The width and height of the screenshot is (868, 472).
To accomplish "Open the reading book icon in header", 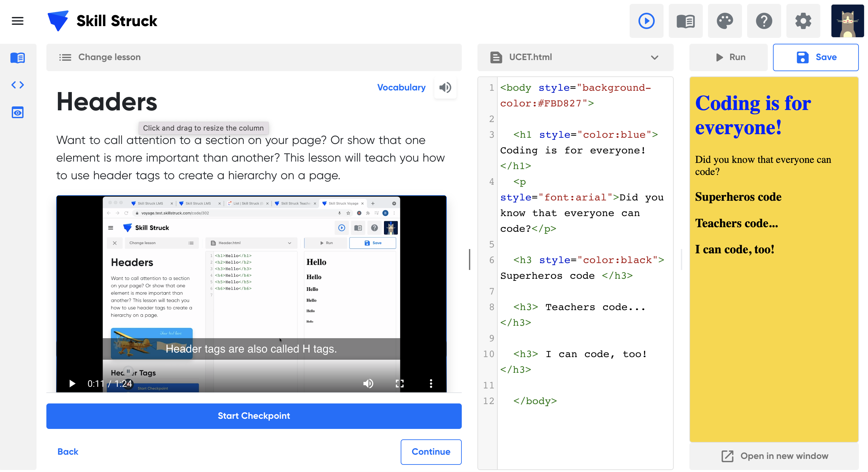I will [685, 21].
